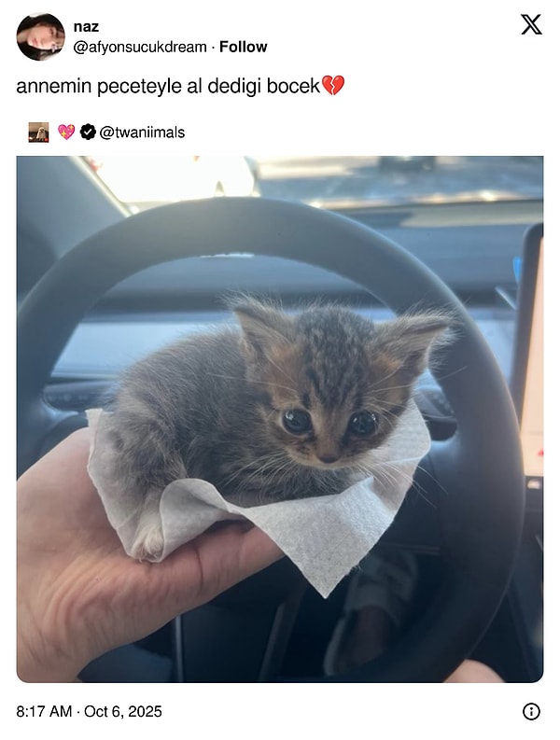The height and width of the screenshot is (740, 560).
Task: Click the broken heart emoji in tweet text
Action: coord(333,86)
